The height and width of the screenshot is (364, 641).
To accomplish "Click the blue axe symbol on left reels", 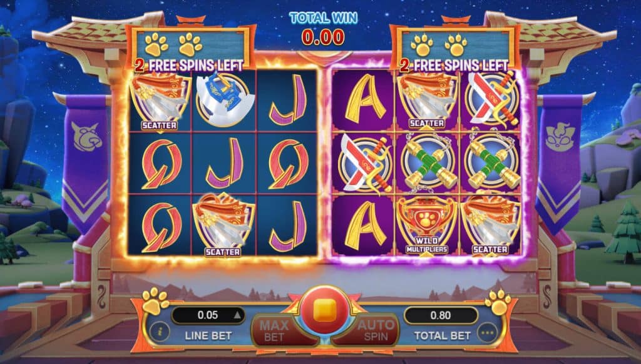I will (223, 100).
